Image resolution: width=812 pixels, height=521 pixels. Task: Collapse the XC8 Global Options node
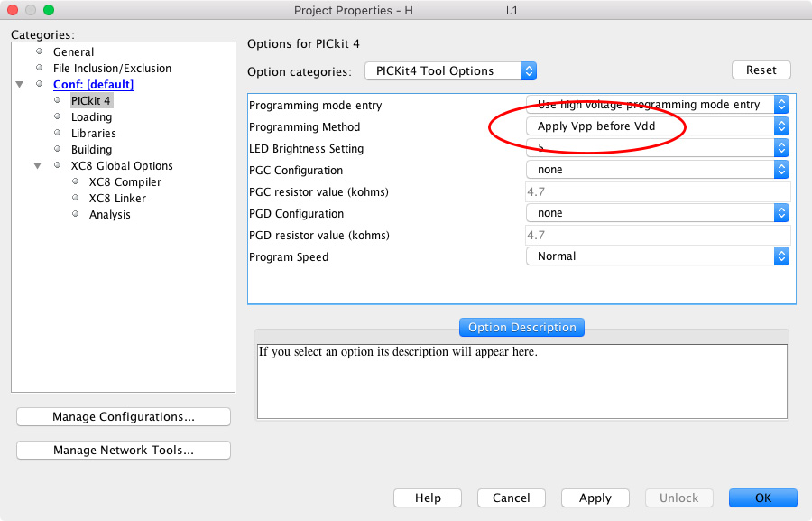tap(36, 165)
